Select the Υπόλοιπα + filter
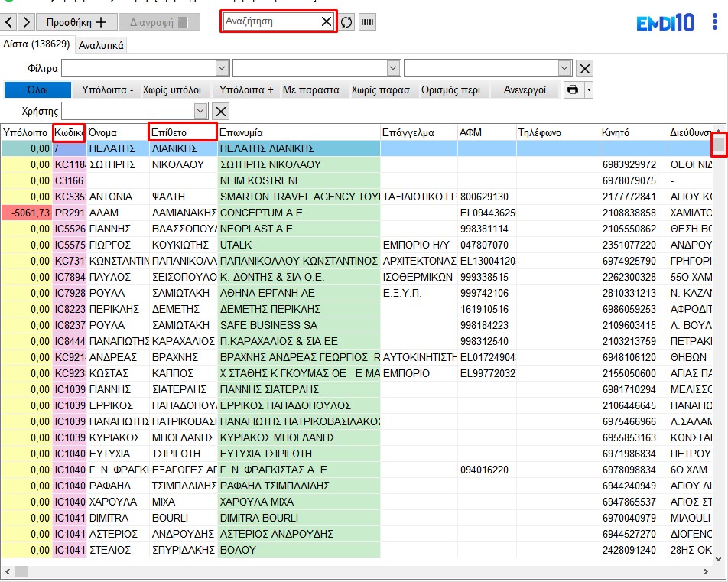Viewport: 728px width, 582px height. coord(246,89)
